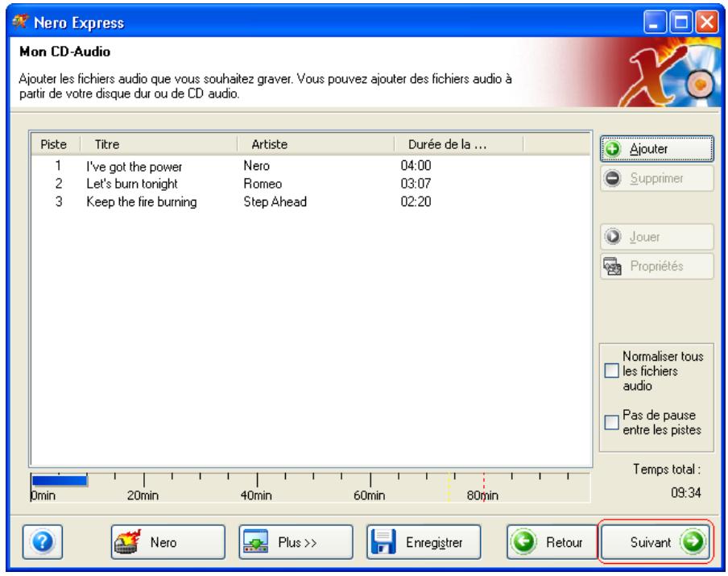Click the yellow capacity warning marker
The width and height of the screenshot is (728, 576).
click(449, 487)
